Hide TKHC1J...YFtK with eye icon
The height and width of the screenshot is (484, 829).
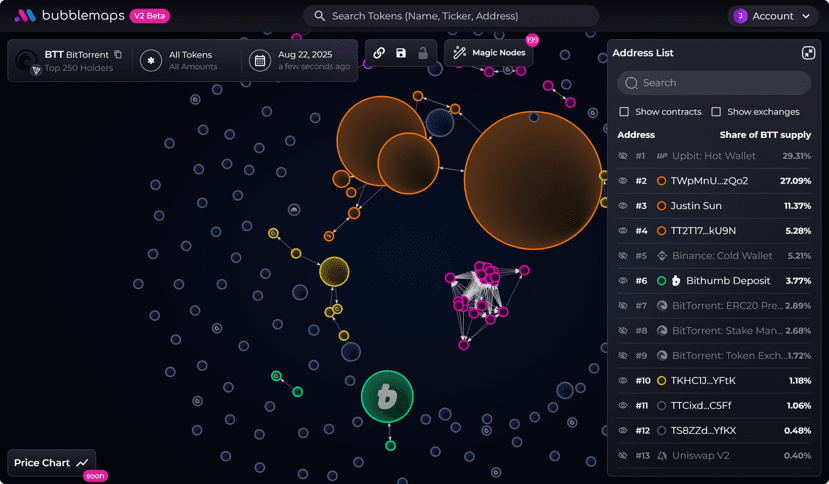(623, 380)
